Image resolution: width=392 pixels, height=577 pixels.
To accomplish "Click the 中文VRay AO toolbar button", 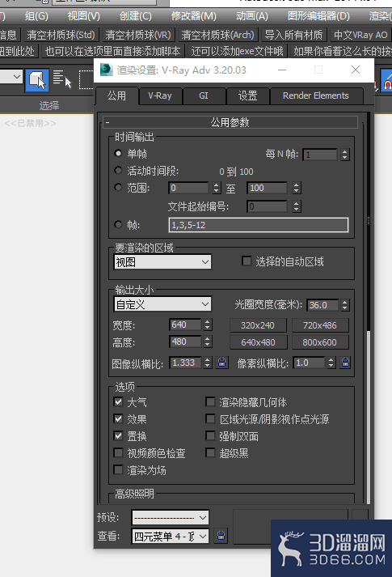I will [360, 35].
